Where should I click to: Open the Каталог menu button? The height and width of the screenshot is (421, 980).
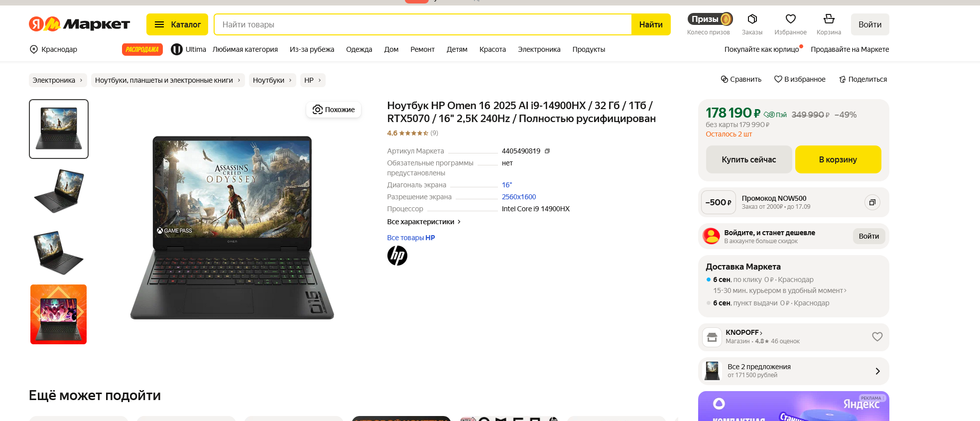click(x=177, y=24)
